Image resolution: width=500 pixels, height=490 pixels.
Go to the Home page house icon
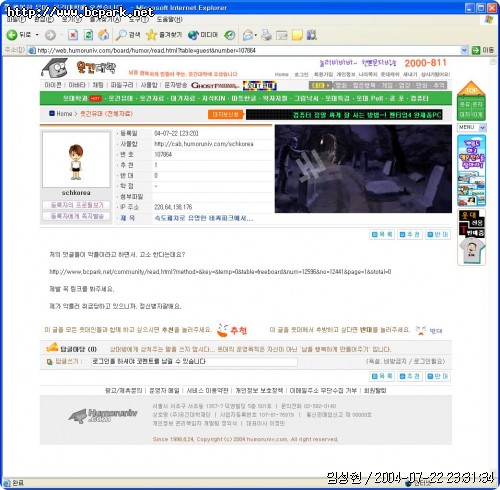pos(104,35)
